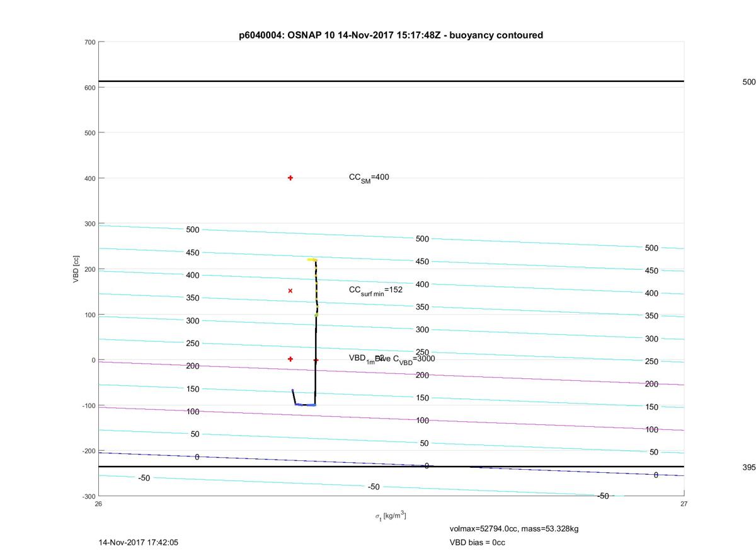756x558 pixels.
Task: Click the "volmax=52794.0cc, mass=53.328kg" text
Action: (513, 528)
